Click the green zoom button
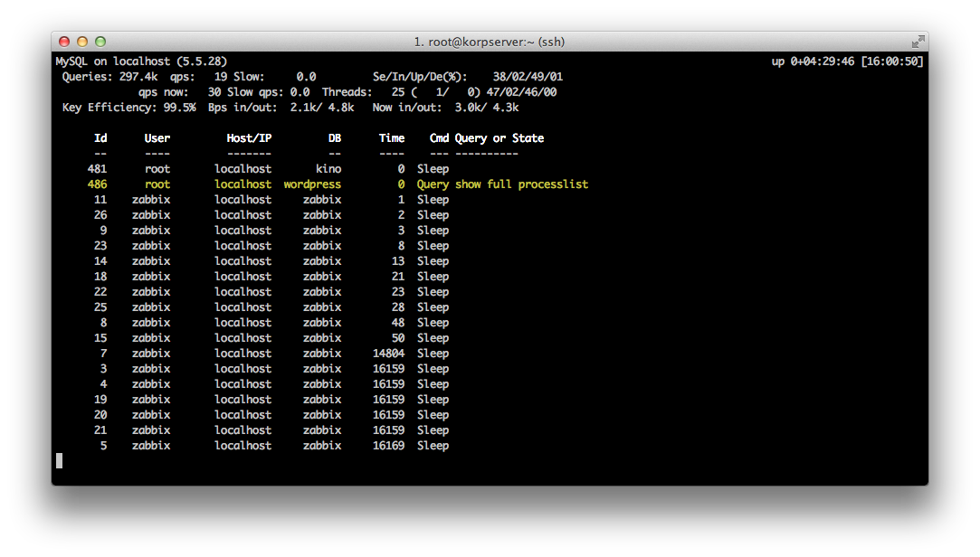 pyautogui.click(x=100, y=41)
